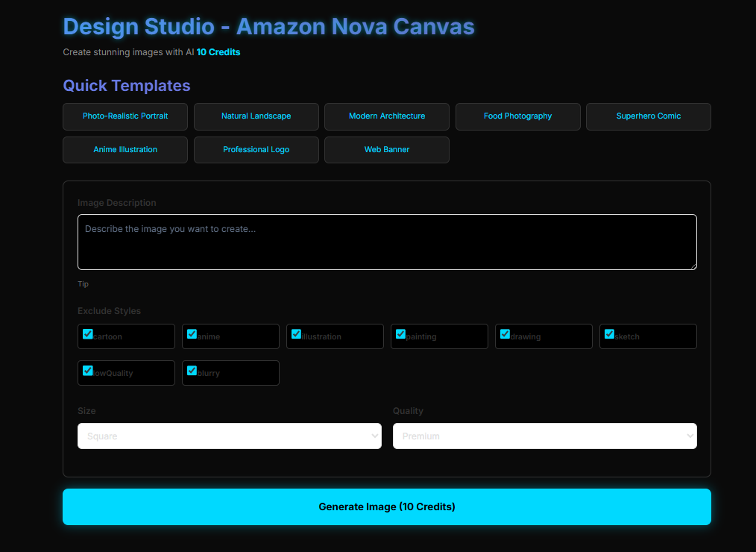Click the Image Description label
This screenshot has height=552, width=756.
click(116, 203)
